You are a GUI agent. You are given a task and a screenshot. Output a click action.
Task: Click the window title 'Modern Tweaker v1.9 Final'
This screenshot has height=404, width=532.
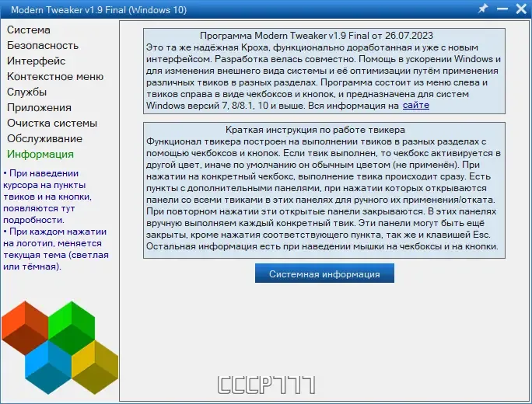click(x=99, y=10)
